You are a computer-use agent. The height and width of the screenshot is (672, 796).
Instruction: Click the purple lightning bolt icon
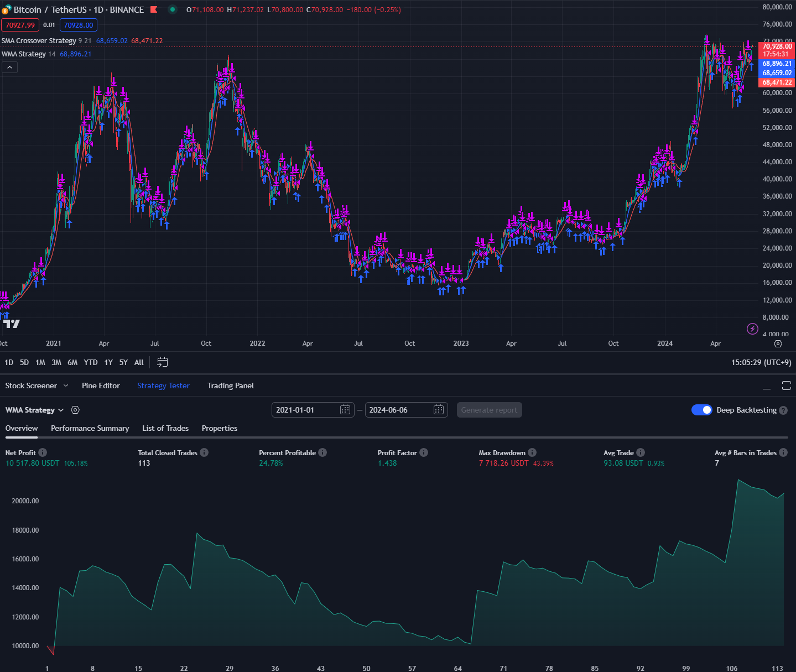point(752,329)
